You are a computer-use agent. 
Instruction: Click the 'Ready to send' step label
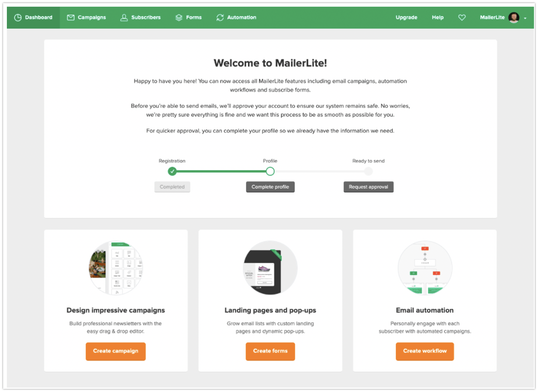(x=368, y=161)
